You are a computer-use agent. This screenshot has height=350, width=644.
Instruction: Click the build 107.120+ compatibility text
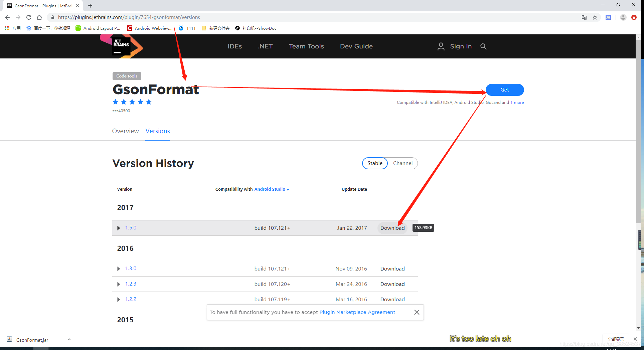click(272, 284)
